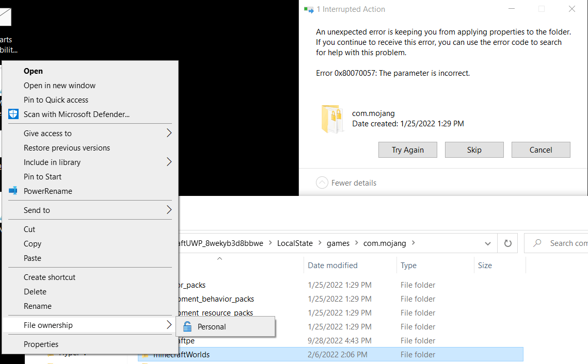Click the refresh icon in address bar

(507, 243)
